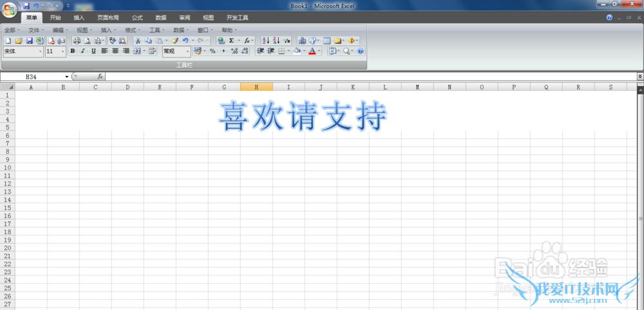Open the 帮助 menu
Viewport: 644px width, 310px height.
pos(229,30)
